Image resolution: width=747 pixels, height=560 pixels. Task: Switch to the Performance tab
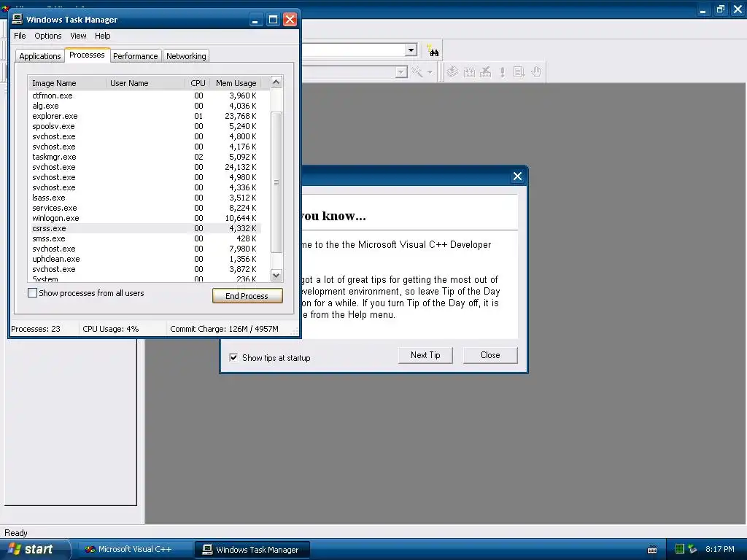135,56
